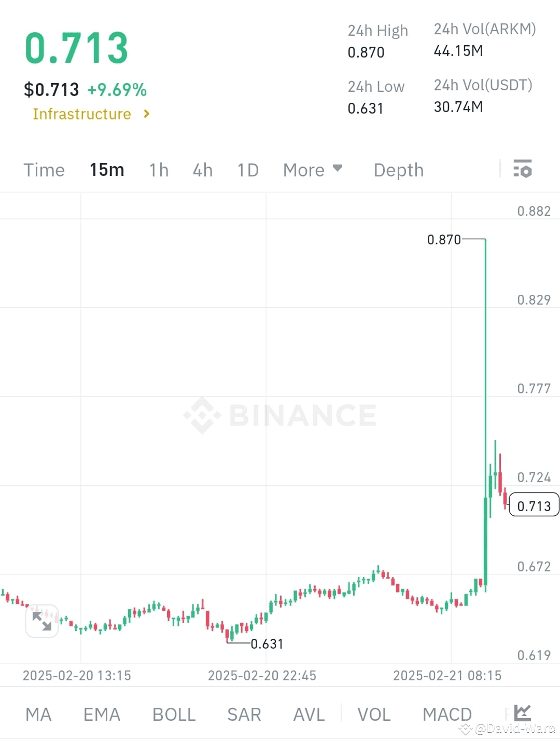Open the chart settings icon beside Depth
The height and width of the screenshot is (740, 560).
click(523, 169)
